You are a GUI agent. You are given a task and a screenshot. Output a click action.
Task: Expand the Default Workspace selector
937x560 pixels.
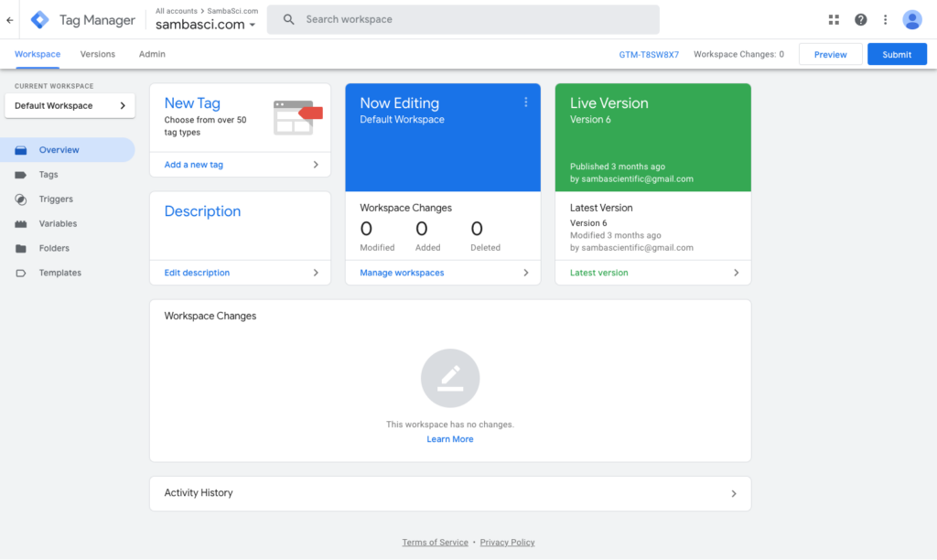click(70, 106)
